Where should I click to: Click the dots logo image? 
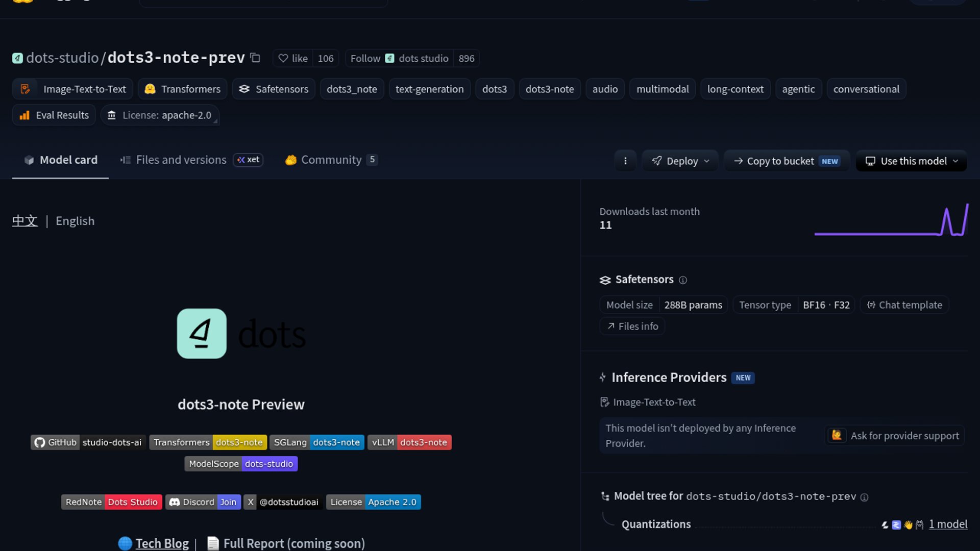[241, 334]
